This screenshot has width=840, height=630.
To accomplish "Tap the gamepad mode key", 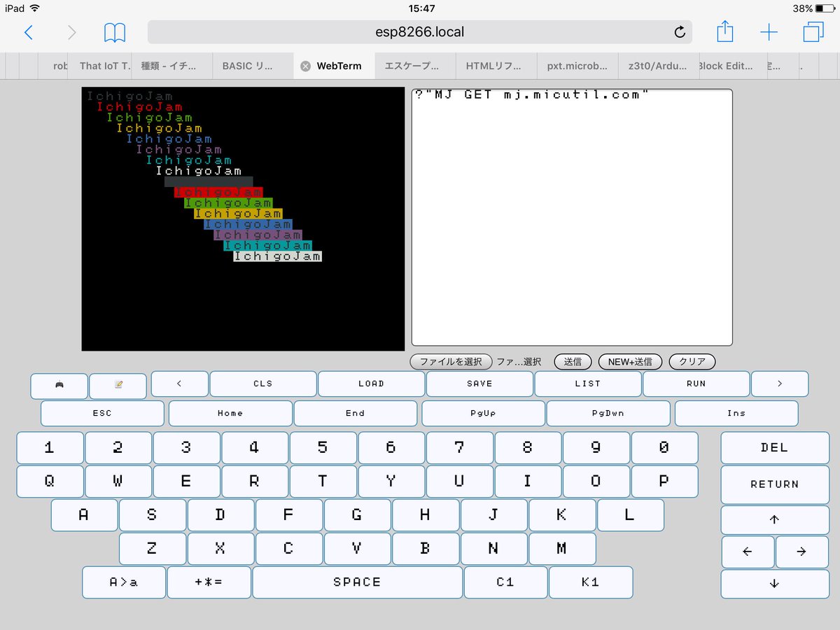I will (59, 386).
